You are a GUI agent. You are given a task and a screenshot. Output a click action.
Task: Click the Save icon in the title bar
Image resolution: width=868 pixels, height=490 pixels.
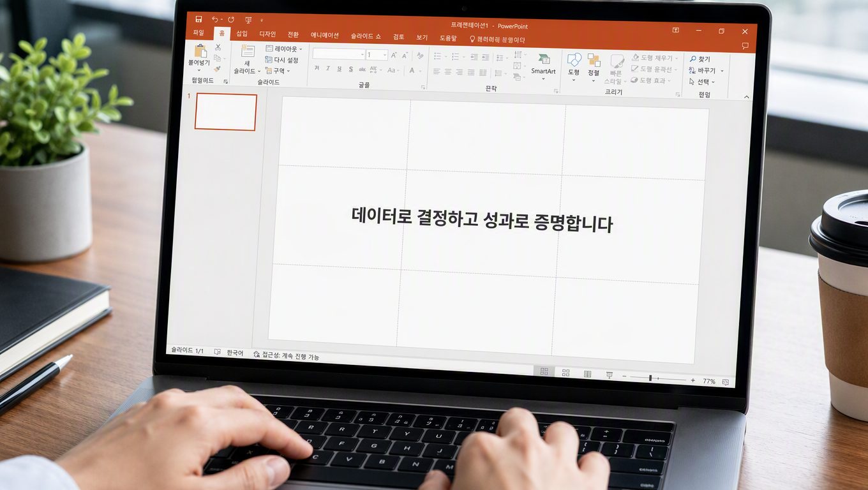198,20
